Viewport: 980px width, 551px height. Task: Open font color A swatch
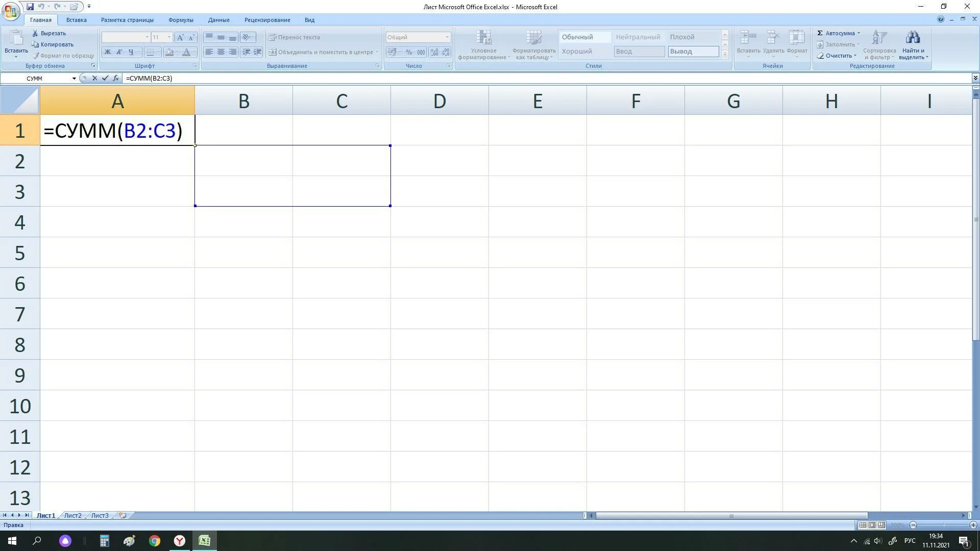tap(186, 52)
